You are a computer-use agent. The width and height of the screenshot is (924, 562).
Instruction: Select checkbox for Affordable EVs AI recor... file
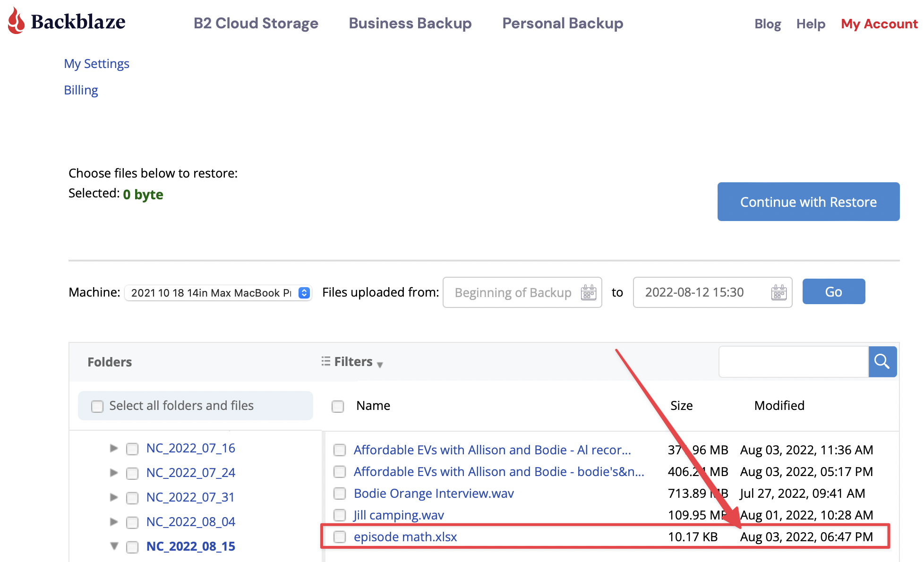340,450
